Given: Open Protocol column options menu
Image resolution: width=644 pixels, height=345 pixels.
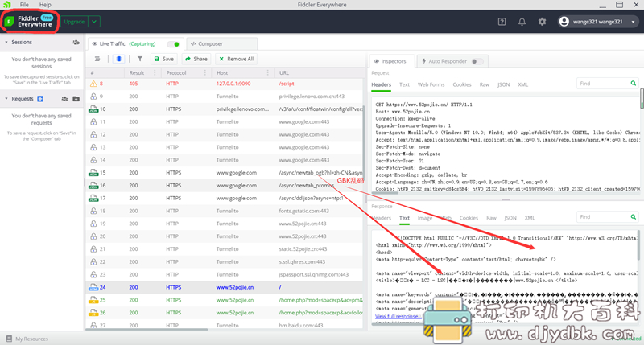Looking at the screenshot, I should (205, 72).
